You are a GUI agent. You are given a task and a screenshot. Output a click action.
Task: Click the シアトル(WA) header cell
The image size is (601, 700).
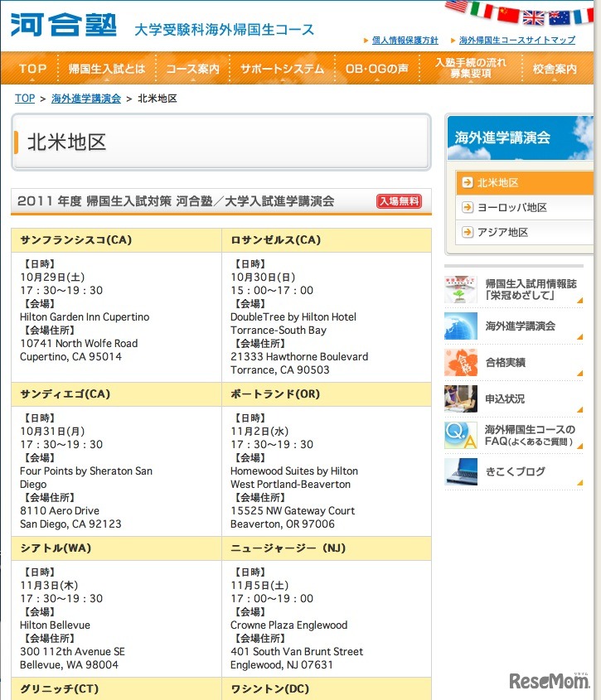tap(116, 548)
